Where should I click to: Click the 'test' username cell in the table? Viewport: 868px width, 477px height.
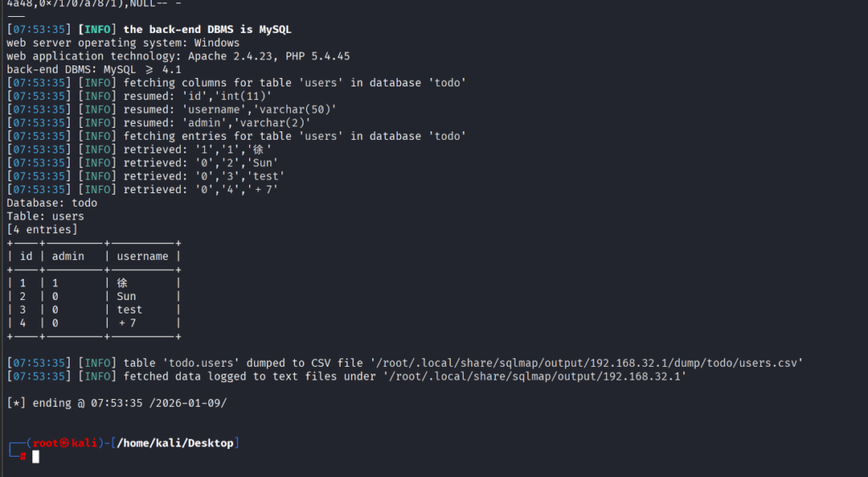130,309
